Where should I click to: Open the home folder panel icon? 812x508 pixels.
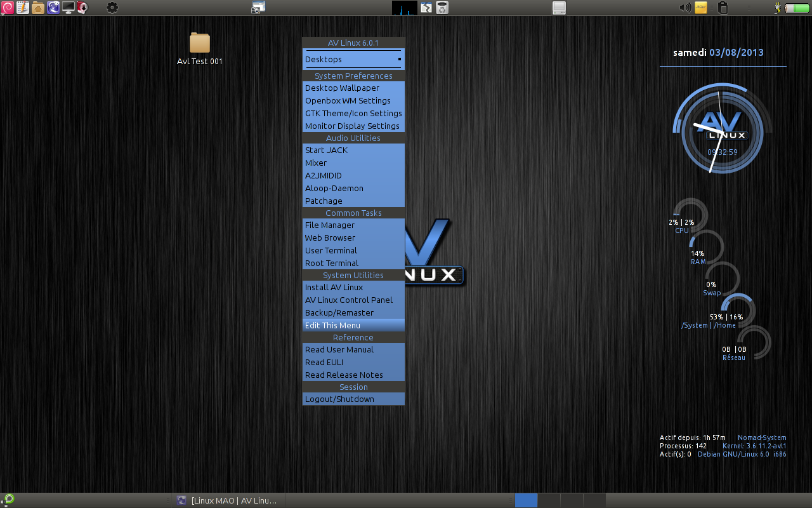(x=38, y=8)
